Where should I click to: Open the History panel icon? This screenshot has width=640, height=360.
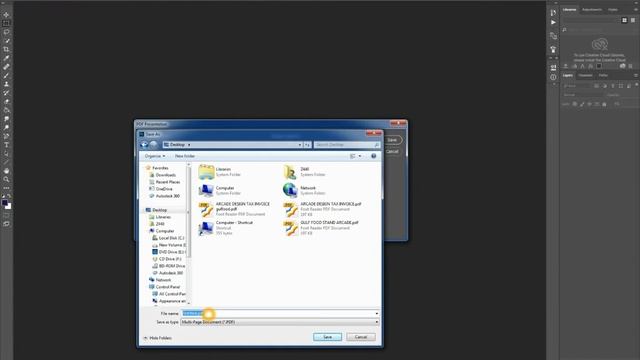tap(553, 13)
